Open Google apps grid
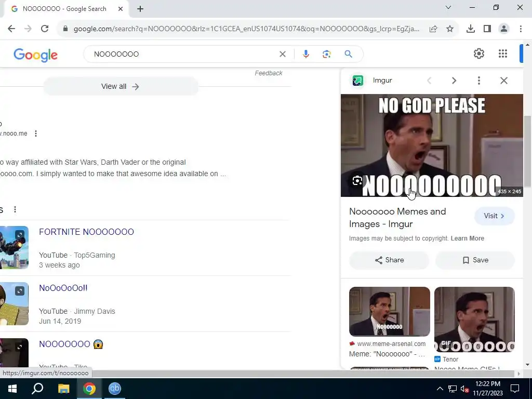This screenshot has width=532, height=399. 503,54
